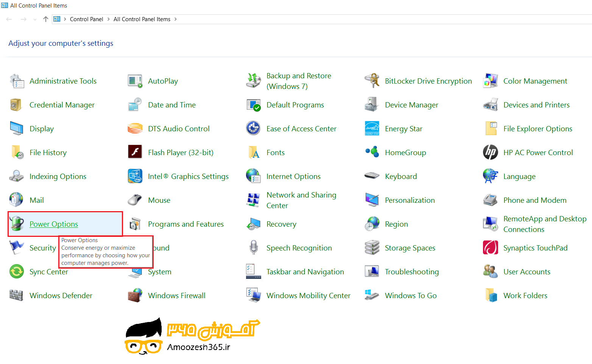Open the HomeGroup icon
This screenshot has height=364, width=592.
pyautogui.click(x=372, y=152)
